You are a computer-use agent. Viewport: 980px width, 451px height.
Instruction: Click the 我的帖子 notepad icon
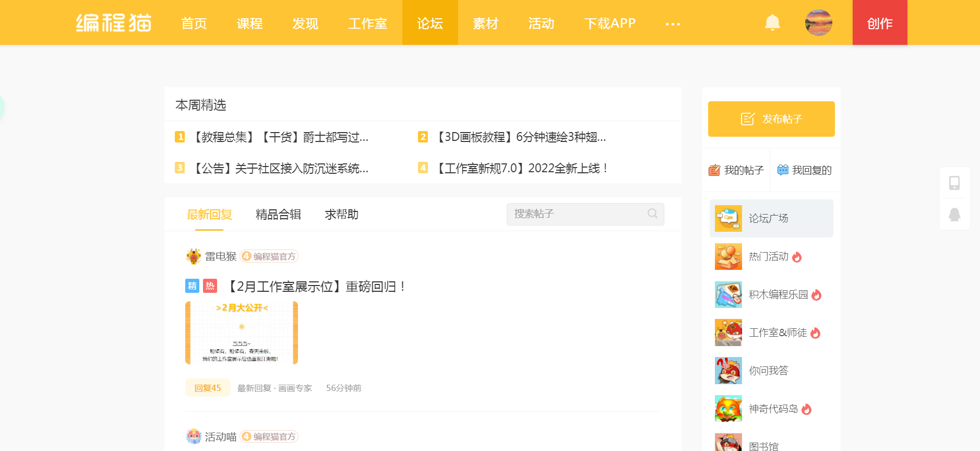tap(714, 170)
